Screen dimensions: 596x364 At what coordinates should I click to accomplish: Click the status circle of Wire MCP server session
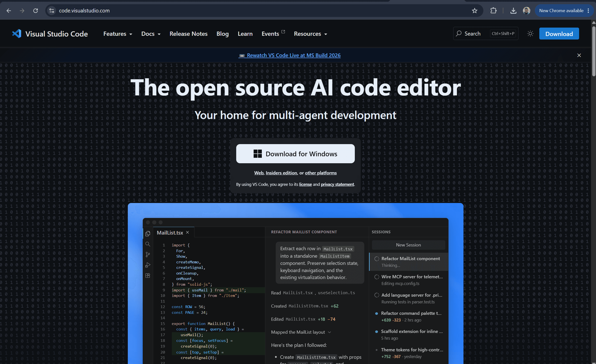[x=377, y=277]
